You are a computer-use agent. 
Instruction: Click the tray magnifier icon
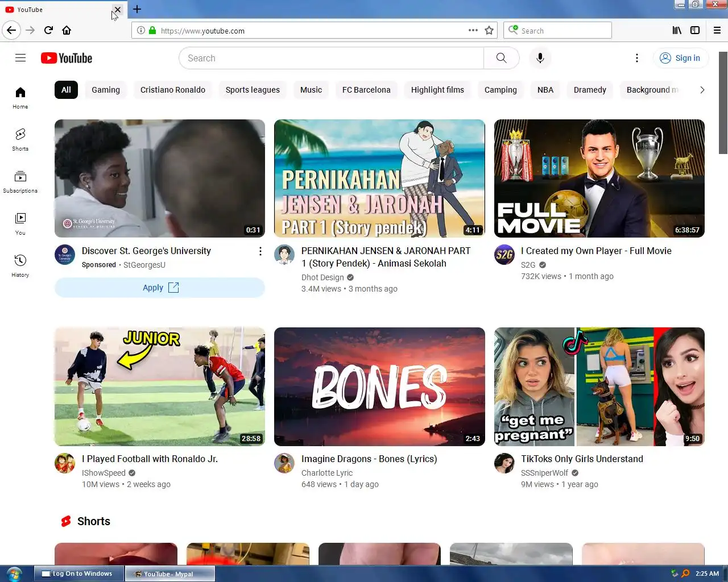tap(685, 573)
